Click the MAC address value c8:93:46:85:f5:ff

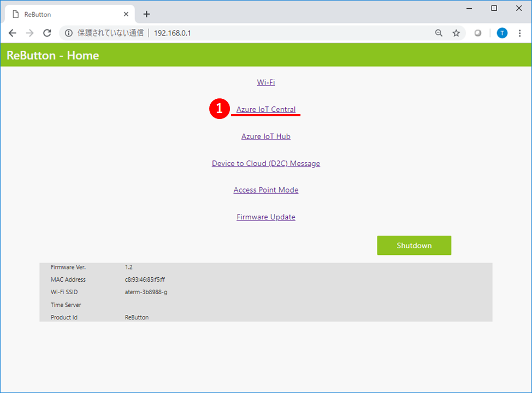(145, 279)
